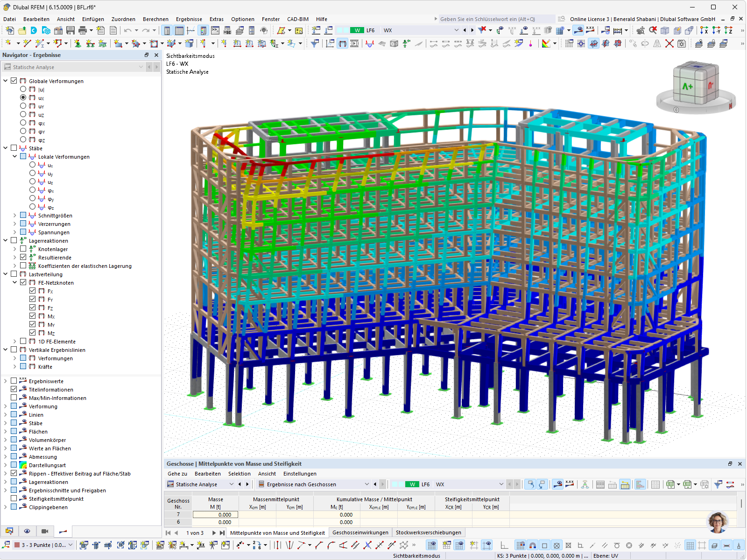The width and height of the screenshot is (747, 560).
Task: Uncheck the Mz checkbox under FE-Netzknoten
Action: [x=33, y=333]
